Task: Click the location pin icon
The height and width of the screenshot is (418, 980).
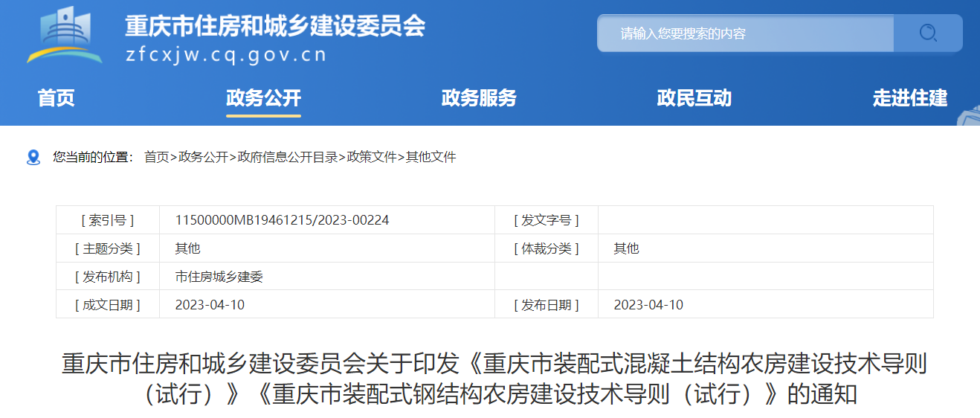Action: coord(33,158)
